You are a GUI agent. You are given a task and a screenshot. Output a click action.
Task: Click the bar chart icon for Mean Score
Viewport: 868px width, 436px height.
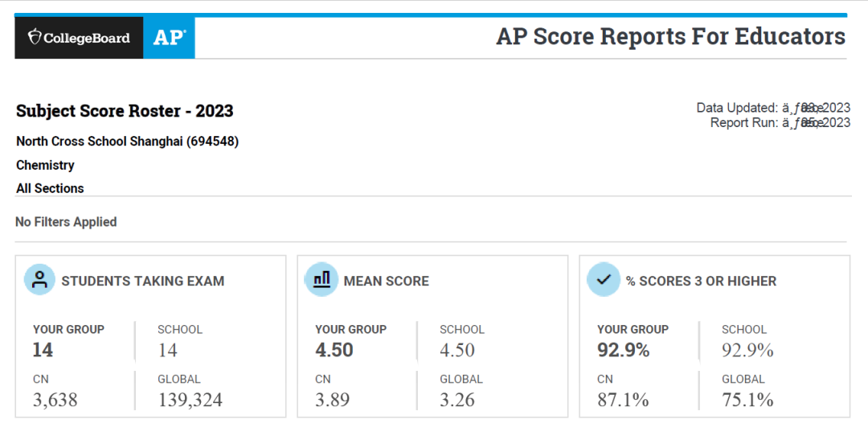point(321,280)
